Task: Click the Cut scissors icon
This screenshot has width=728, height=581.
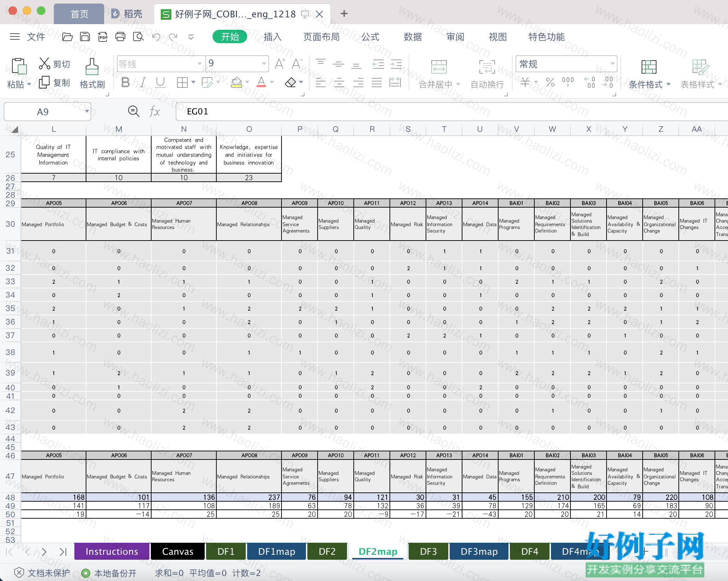Action: click(x=44, y=64)
